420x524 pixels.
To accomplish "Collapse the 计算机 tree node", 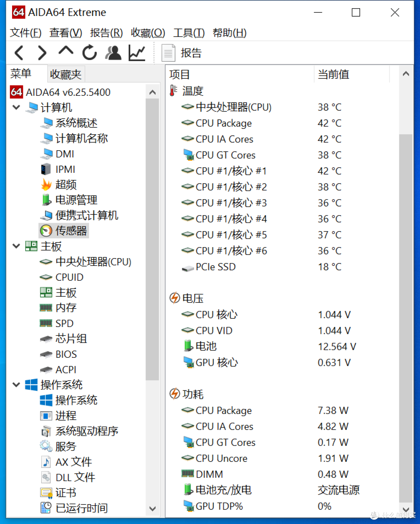I will pyautogui.click(x=16, y=107).
